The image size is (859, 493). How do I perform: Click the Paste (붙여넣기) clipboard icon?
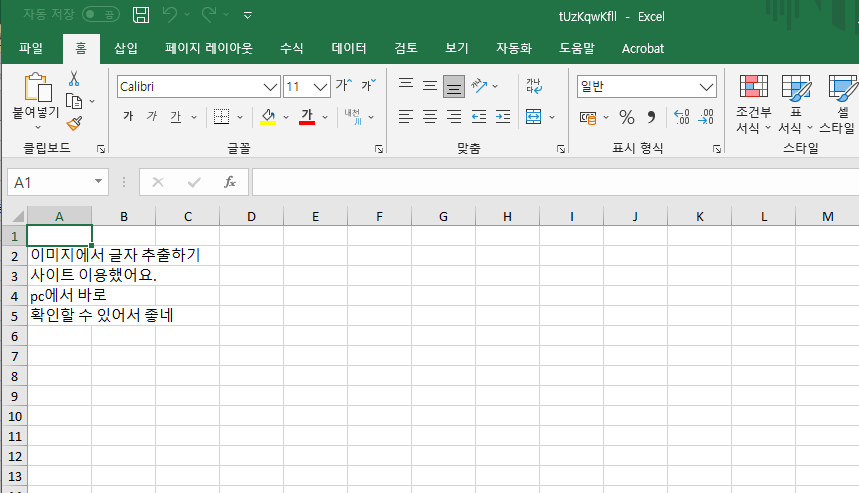point(38,87)
